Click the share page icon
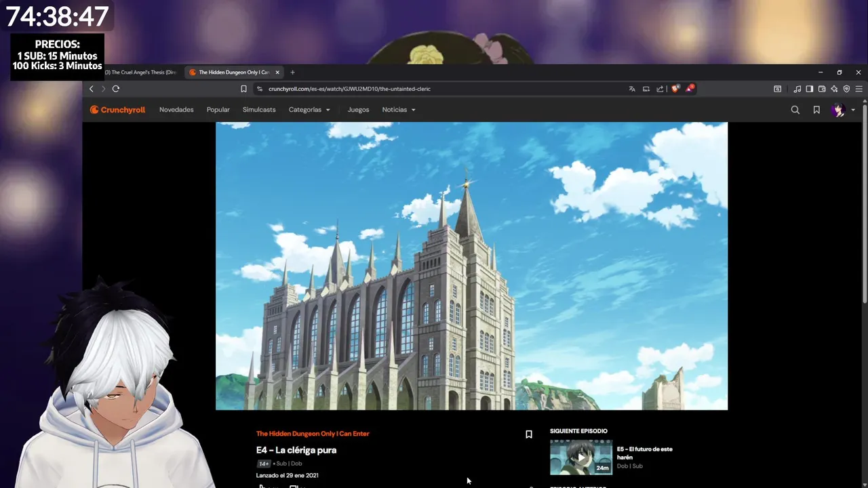 tap(660, 89)
